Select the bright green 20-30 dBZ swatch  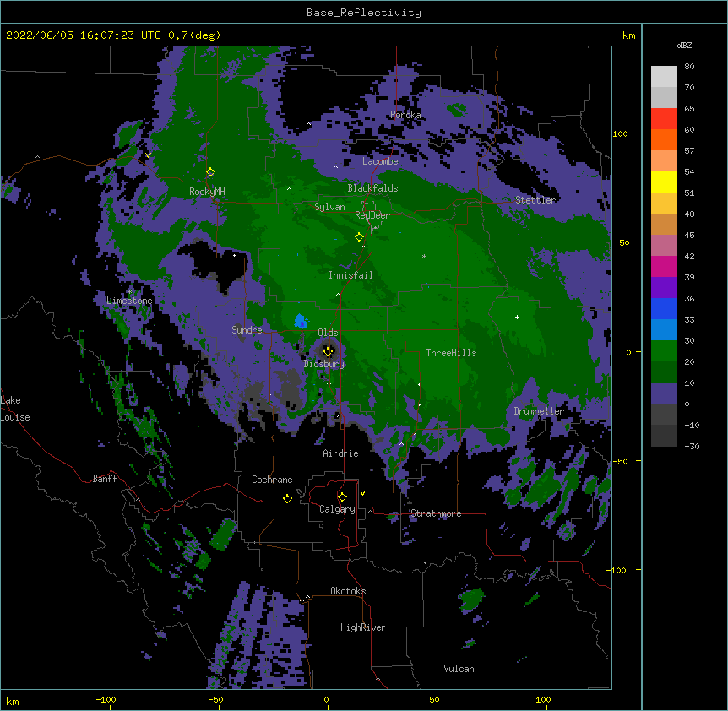point(664,351)
